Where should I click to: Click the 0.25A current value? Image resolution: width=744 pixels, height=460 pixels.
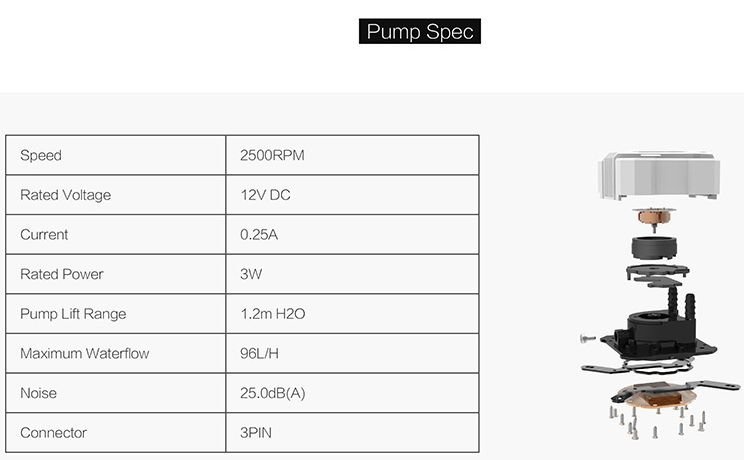pos(259,235)
